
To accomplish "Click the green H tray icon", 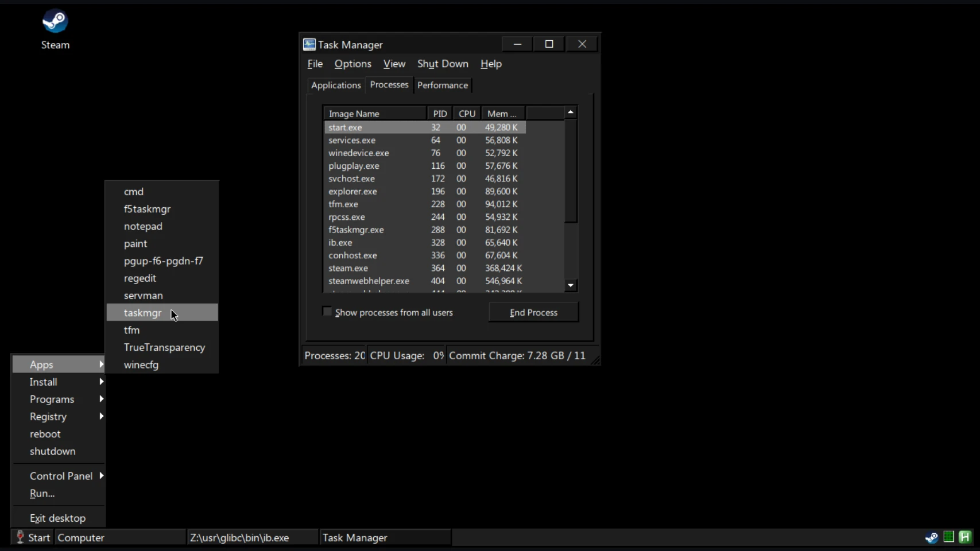I will 964,537.
